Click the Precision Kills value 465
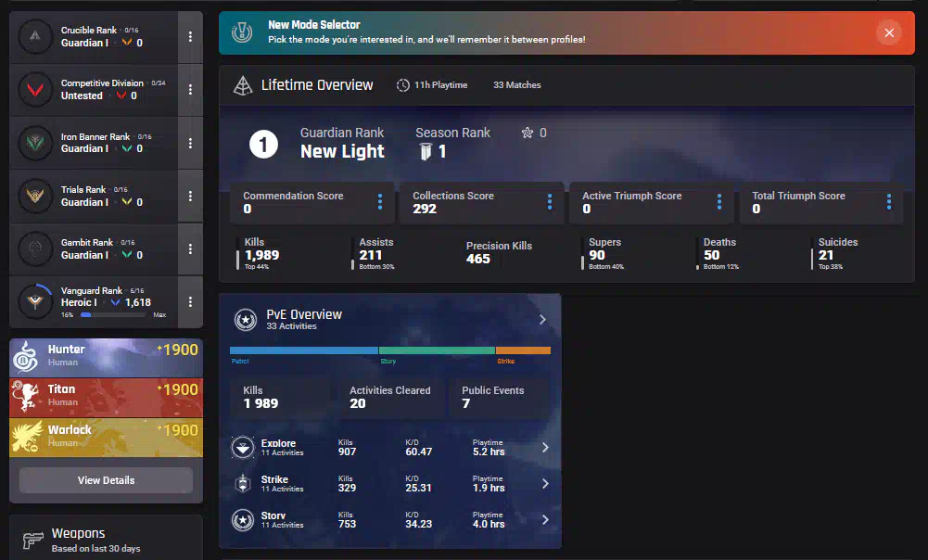 [x=478, y=259]
